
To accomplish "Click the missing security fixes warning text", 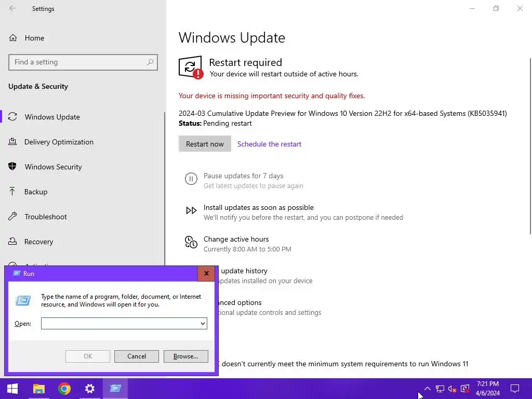I will click(x=272, y=96).
